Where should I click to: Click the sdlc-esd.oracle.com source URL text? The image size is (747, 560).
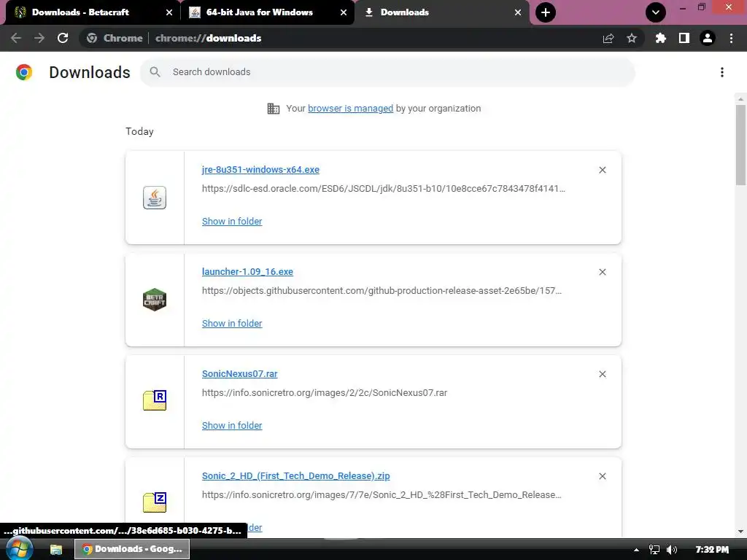click(384, 189)
